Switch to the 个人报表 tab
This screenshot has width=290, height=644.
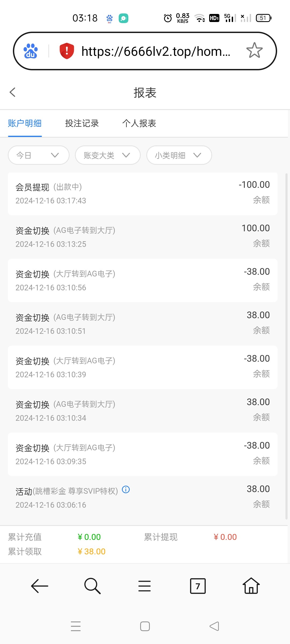coord(139,123)
